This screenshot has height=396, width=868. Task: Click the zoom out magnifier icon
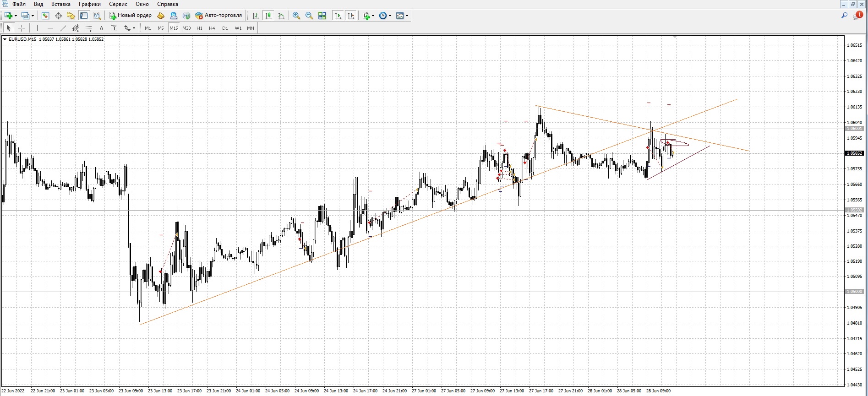click(309, 16)
